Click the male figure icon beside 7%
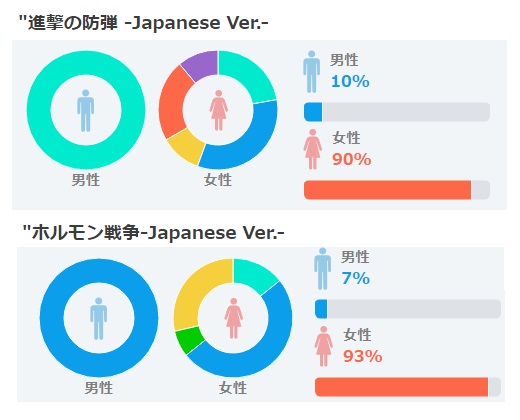The height and width of the screenshot is (420, 520). click(x=323, y=269)
